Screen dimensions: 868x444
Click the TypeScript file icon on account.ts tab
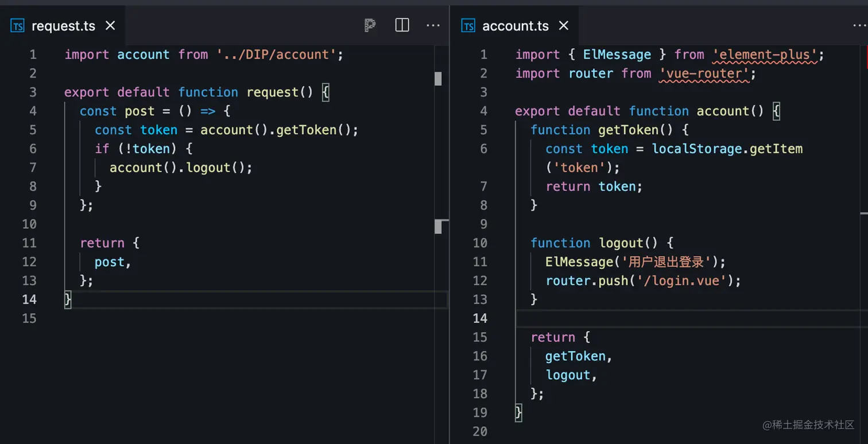point(468,26)
